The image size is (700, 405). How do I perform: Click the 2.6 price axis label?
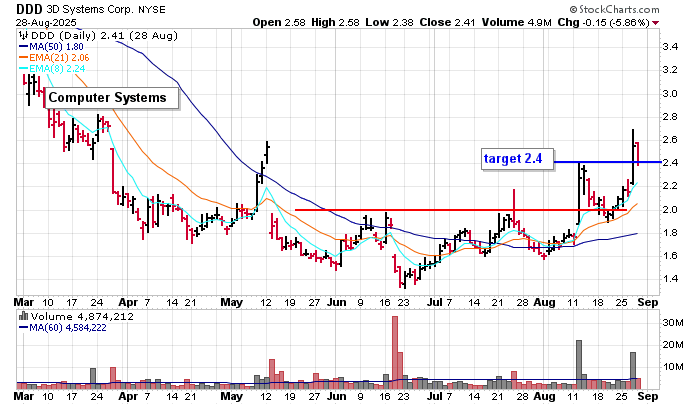[671, 140]
